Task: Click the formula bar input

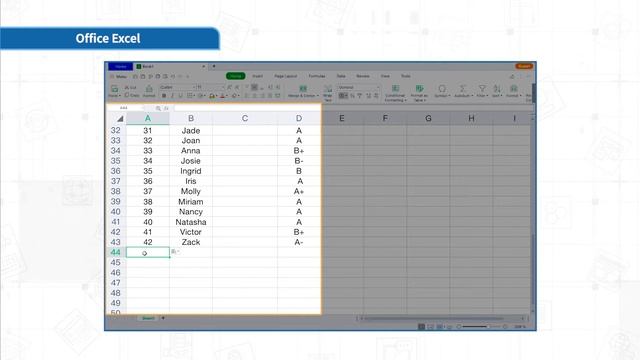Action: (247, 108)
